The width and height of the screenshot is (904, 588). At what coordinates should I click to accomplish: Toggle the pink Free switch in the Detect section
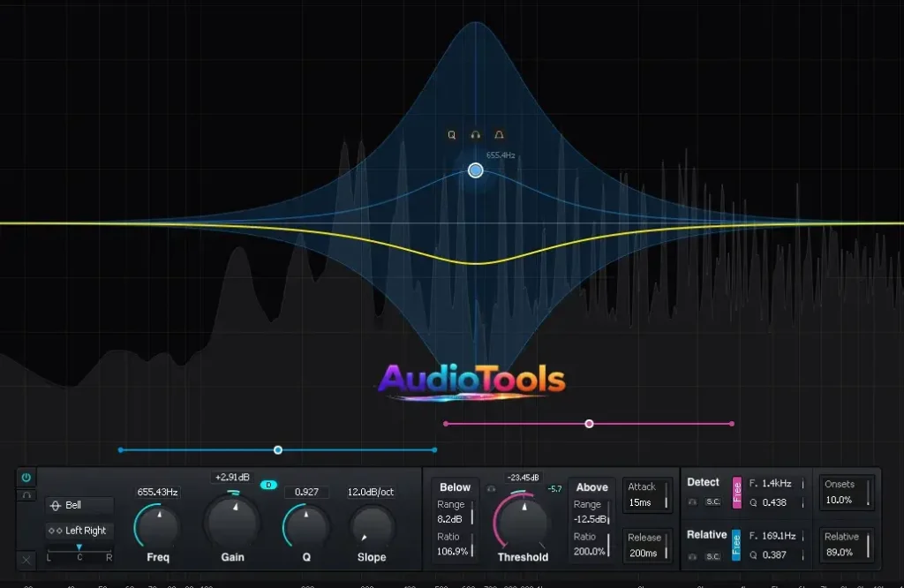736,494
